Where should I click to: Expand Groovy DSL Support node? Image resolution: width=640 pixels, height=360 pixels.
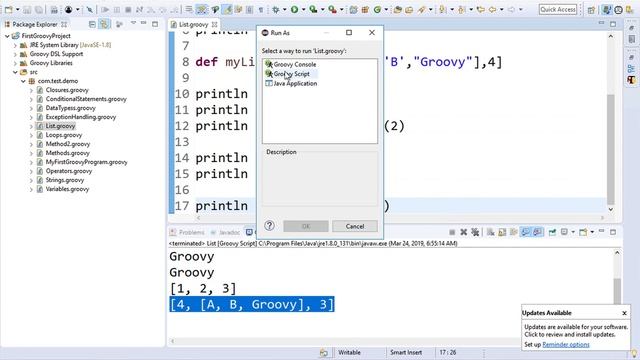[x=16, y=54]
